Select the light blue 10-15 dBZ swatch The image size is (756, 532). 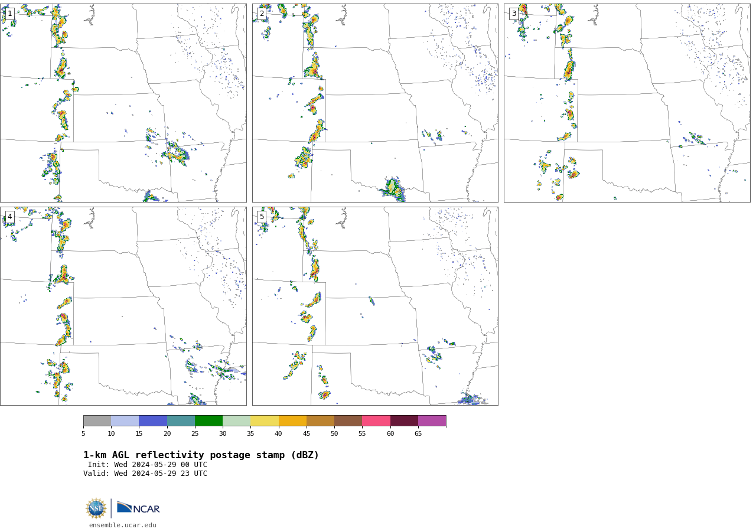tap(125, 421)
